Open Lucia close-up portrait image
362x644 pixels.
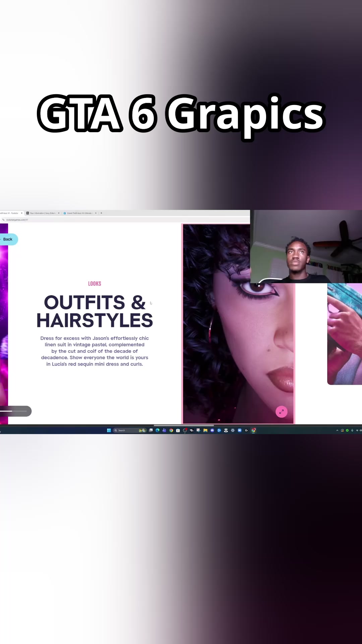[238, 324]
